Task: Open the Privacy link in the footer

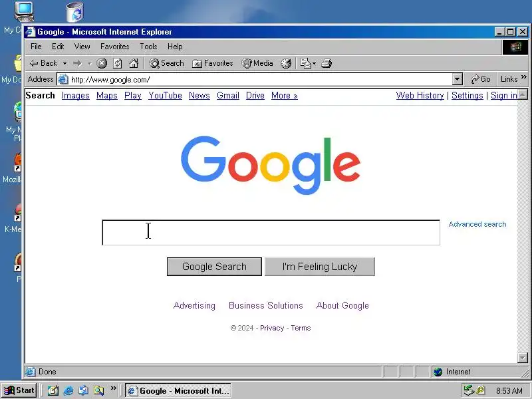Action: tap(272, 328)
